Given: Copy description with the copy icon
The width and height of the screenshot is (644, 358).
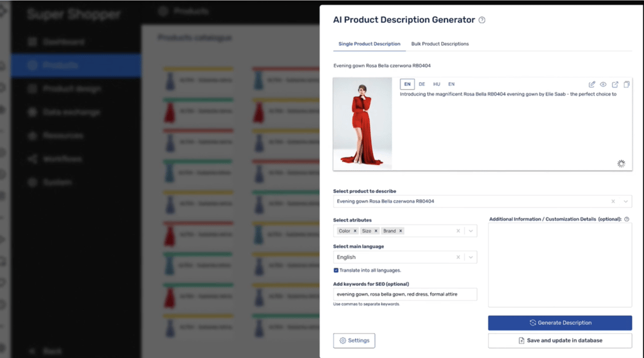Looking at the screenshot, I should click(x=627, y=84).
